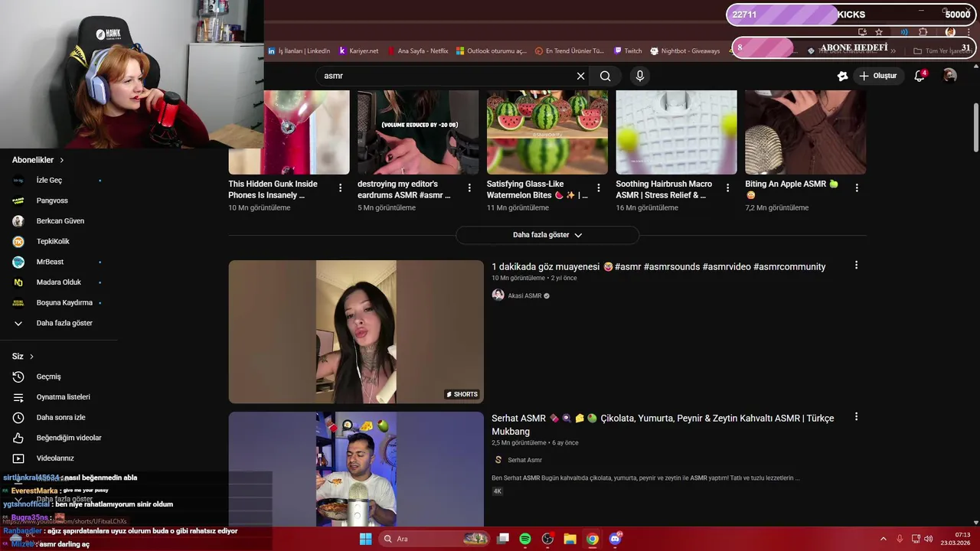Image resolution: width=980 pixels, height=551 pixels.
Task: Open Akasi ASMR channel link
Action: (x=524, y=296)
